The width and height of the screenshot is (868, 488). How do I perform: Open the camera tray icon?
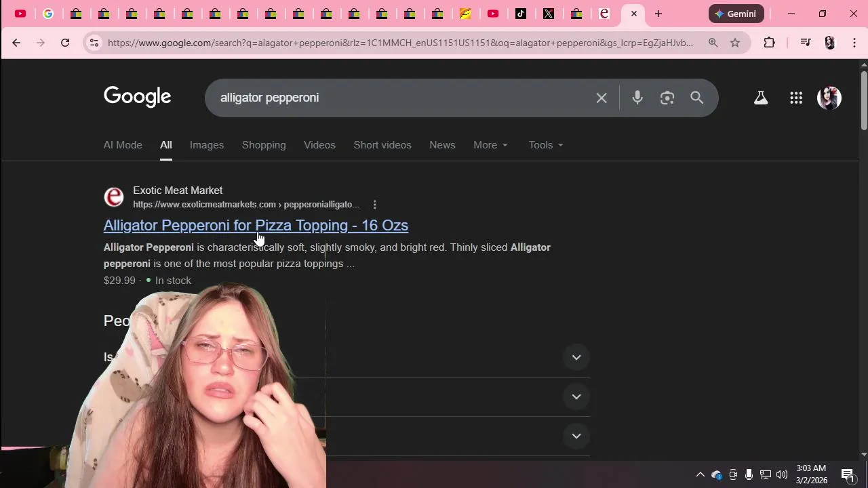coord(733,474)
